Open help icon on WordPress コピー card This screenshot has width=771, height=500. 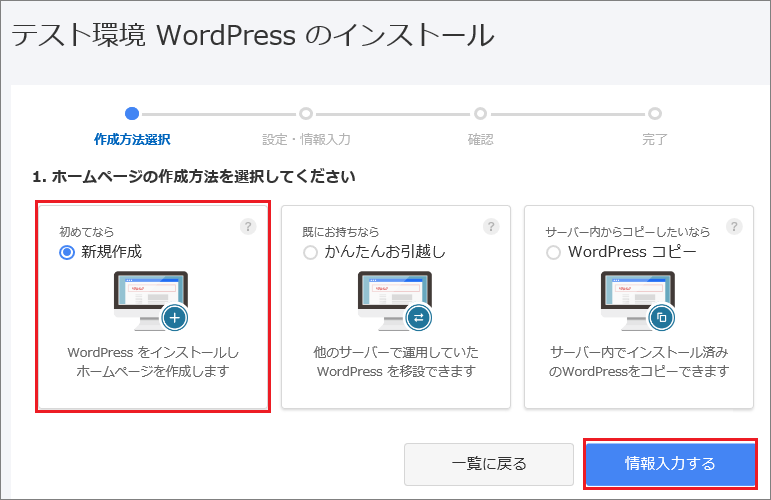coord(734,227)
